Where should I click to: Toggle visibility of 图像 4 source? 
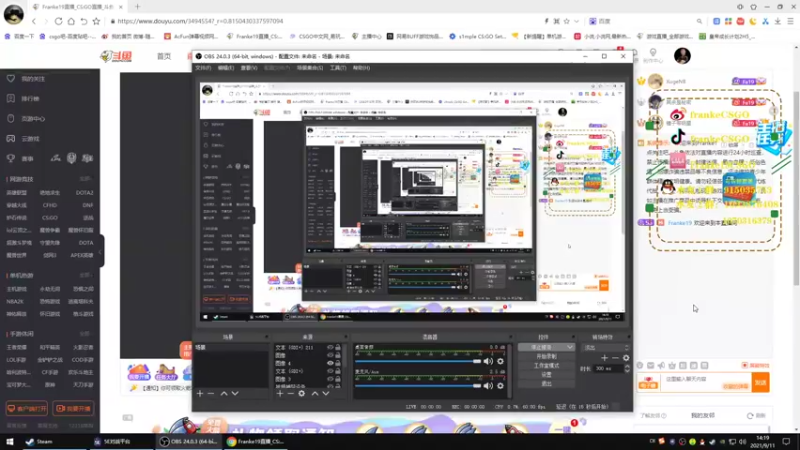(330, 363)
